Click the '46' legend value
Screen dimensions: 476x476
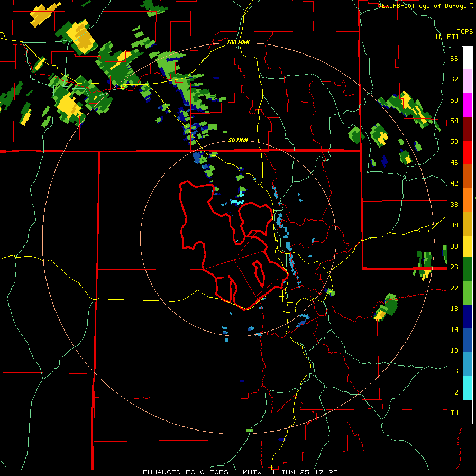[x=454, y=163]
